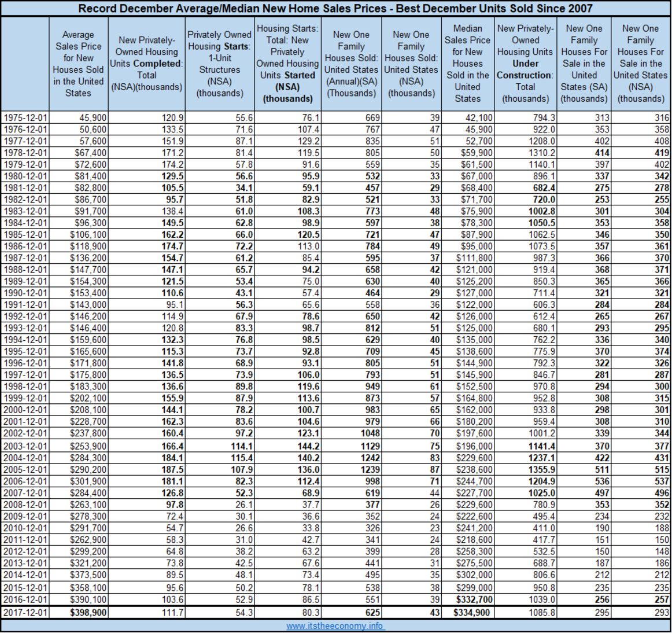Screen dimensions: 672x633
Task: Click the 1239 annual houses sold cell
Action: (x=351, y=470)
